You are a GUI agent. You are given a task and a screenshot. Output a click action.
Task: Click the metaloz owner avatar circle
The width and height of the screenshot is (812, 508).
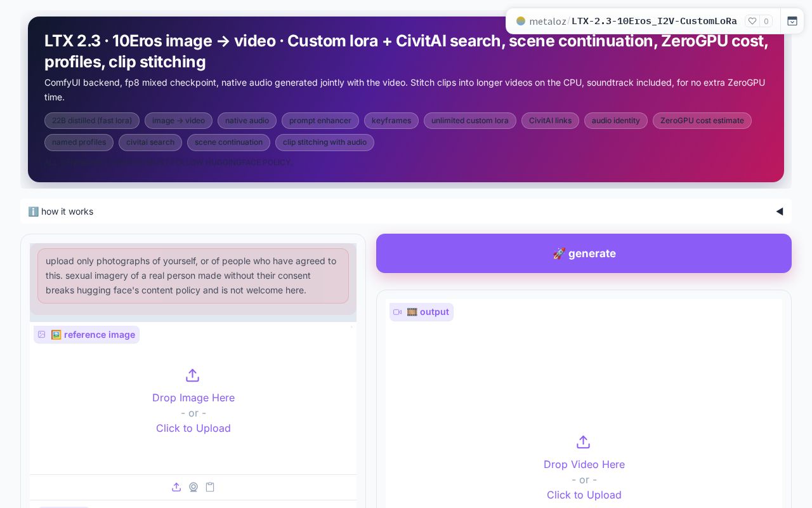(521, 21)
